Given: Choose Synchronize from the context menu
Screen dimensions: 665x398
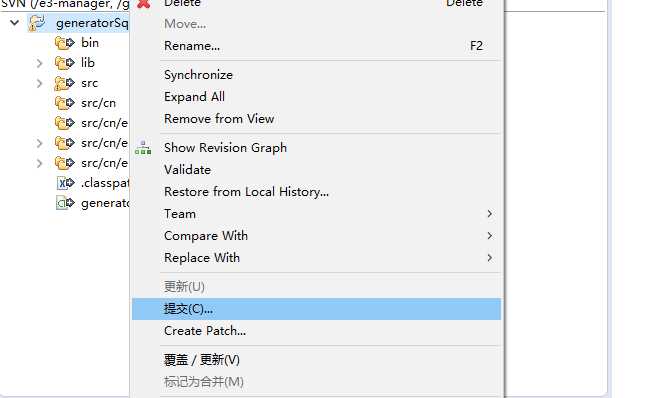Looking at the screenshot, I should pos(316,75).
